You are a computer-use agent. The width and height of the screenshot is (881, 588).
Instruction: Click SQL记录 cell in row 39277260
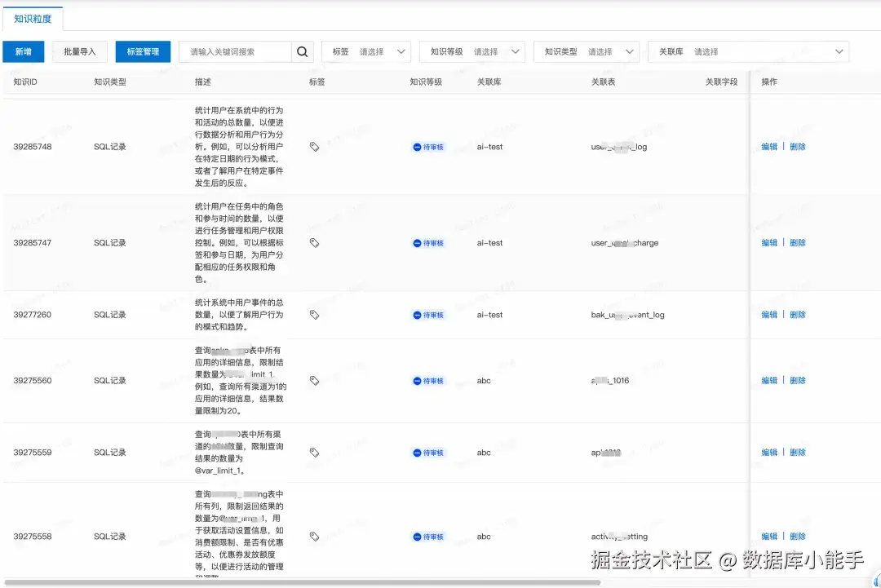click(109, 315)
